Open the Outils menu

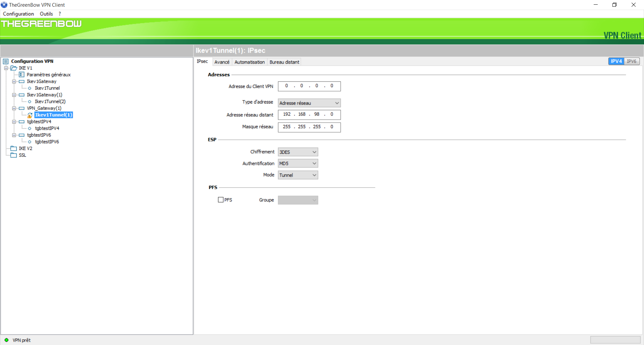pos(46,14)
